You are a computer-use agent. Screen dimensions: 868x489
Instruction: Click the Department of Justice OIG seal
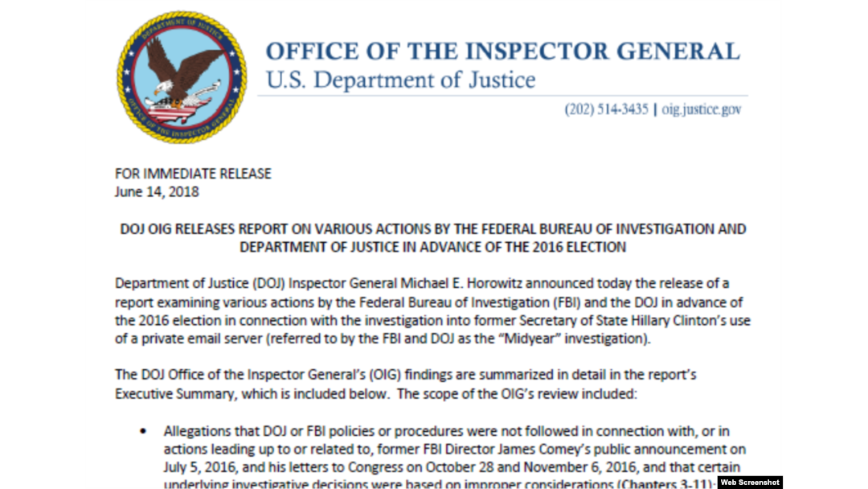(182, 77)
